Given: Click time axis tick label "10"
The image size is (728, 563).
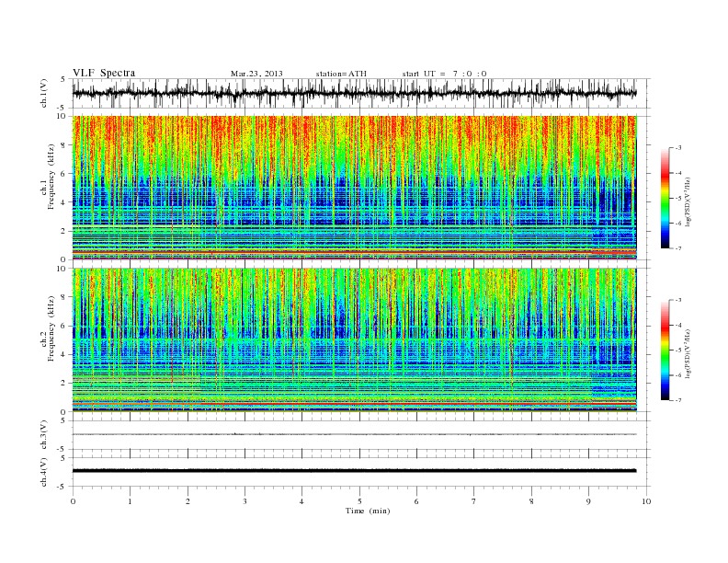Looking at the screenshot, I should pyautogui.click(x=646, y=501).
